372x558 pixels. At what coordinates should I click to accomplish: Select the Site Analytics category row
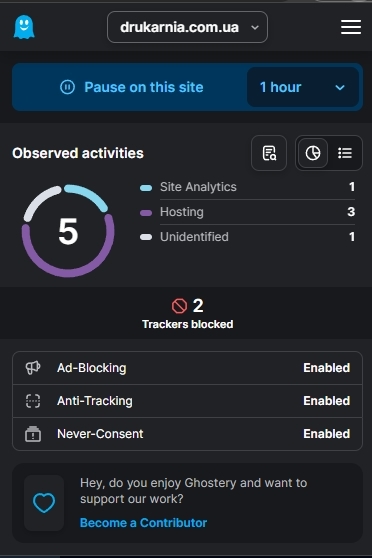coord(247,187)
